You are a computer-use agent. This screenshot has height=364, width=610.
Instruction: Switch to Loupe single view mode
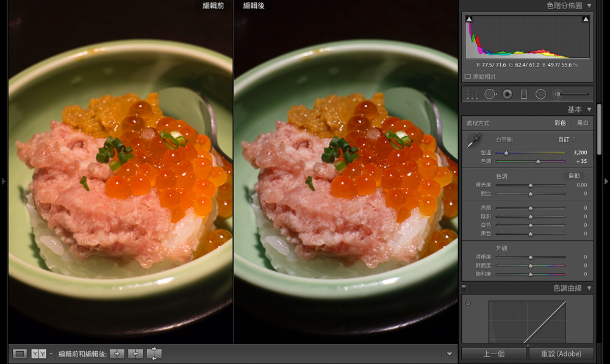pos(20,354)
